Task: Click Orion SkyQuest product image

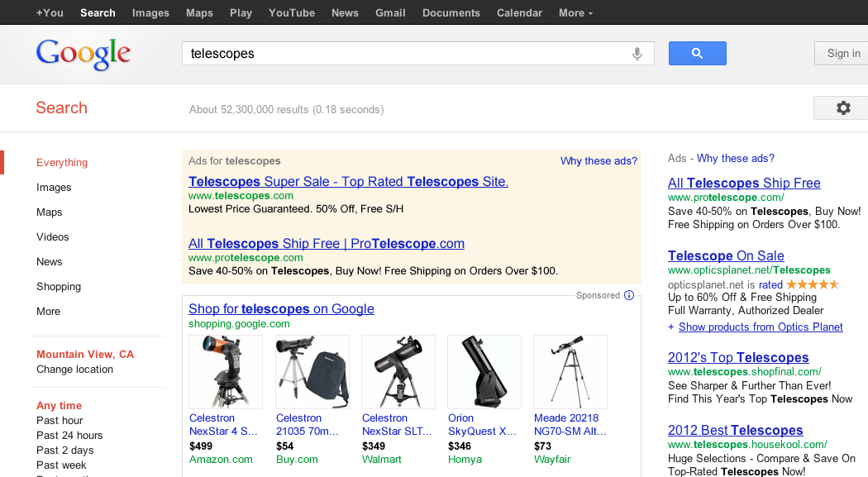Action: pos(484,372)
